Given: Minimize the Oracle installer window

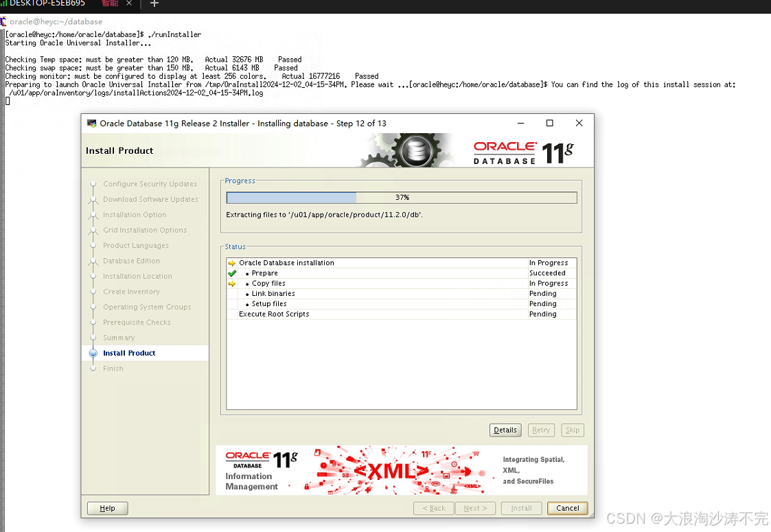Looking at the screenshot, I should tap(520, 123).
